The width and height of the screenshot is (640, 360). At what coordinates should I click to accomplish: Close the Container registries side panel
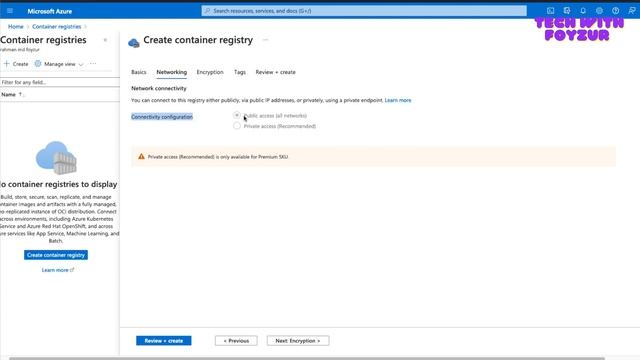[x=105, y=40]
